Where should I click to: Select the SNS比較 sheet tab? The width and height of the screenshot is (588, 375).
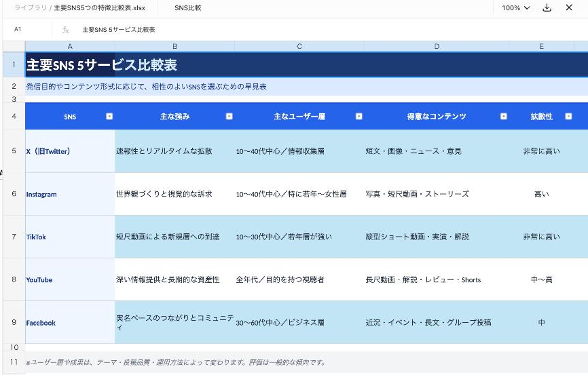[188, 8]
